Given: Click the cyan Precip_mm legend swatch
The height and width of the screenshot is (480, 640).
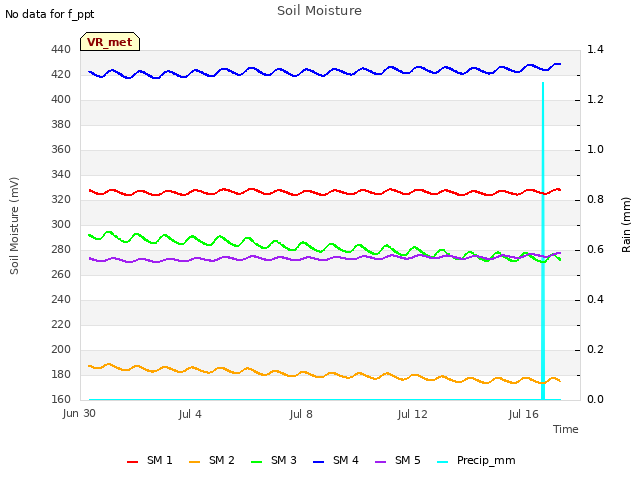Looking at the screenshot, I should pyautogui.click(x=442, y=462).
